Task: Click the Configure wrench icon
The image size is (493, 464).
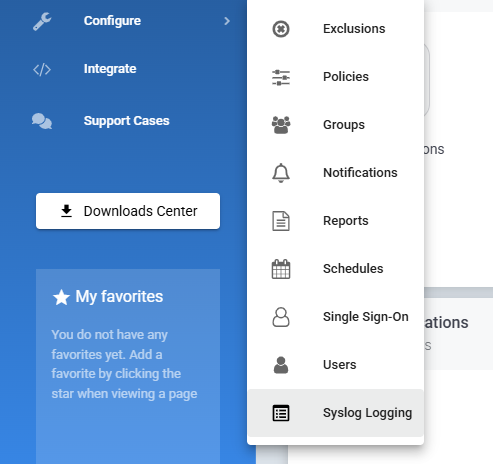Action: click(42, 21)
